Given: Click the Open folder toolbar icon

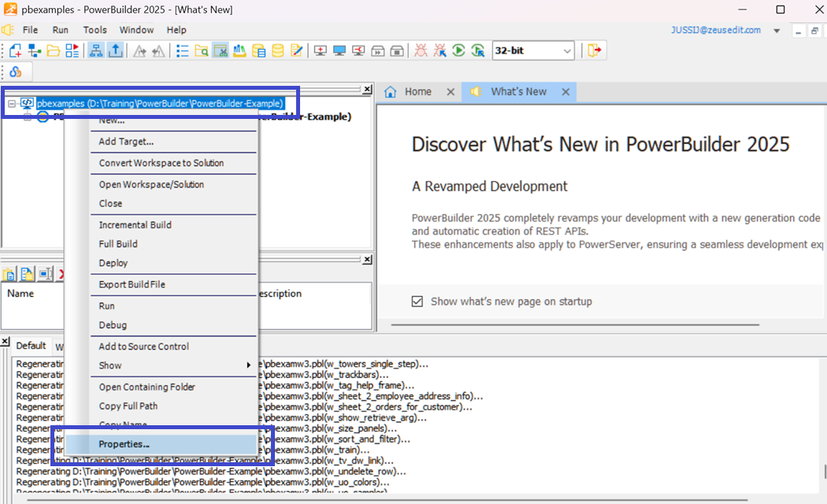Looking at the screenshot, I should coord(54,50).
